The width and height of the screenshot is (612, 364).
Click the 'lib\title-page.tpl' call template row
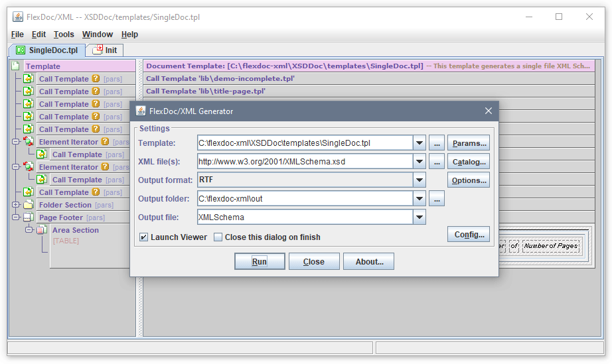[x=369, y=91]
